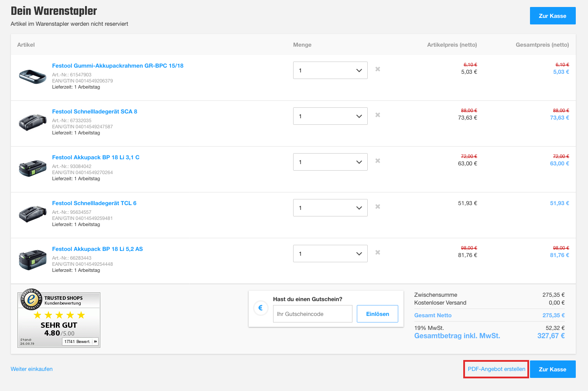
Task: Click EAN/GTIN 04014549247587 text
Action: 82,127
